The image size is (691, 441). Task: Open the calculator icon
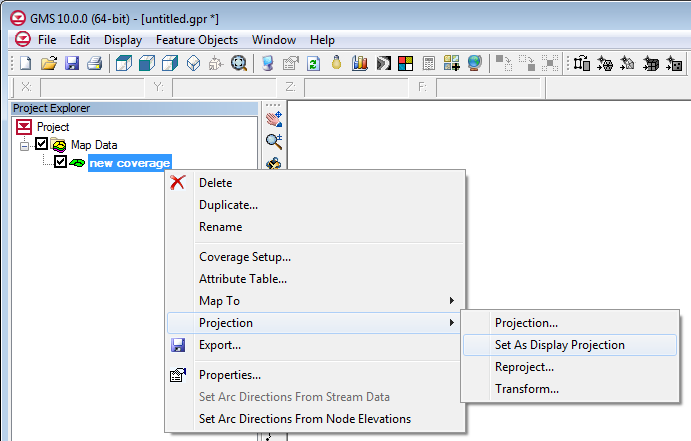[428, 63]
